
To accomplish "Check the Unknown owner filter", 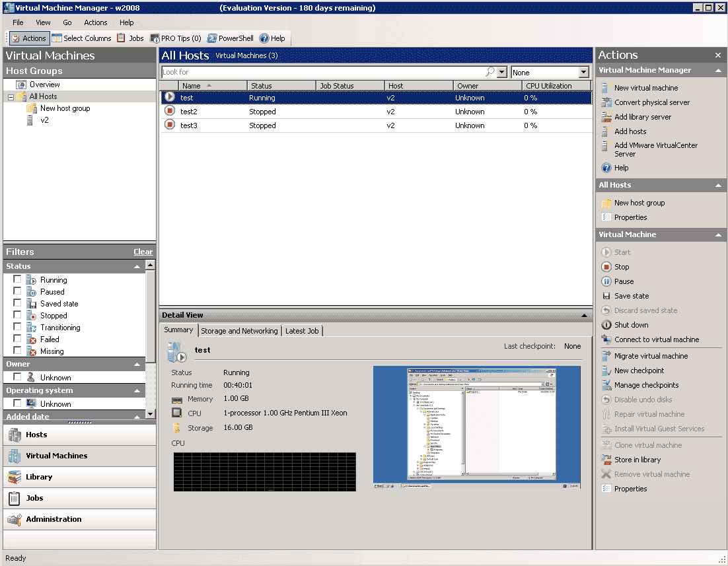I will click(x=17, y=376).
